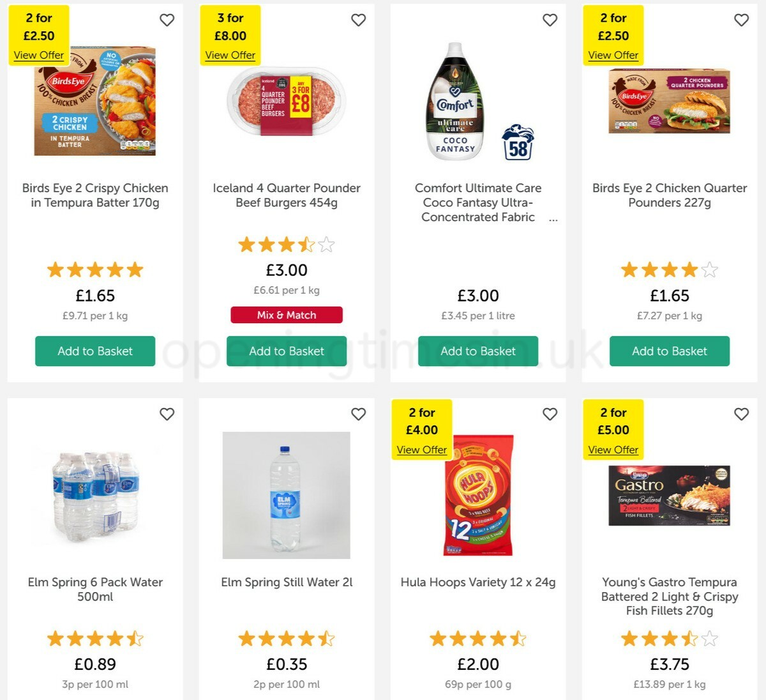Open the Birds Eye Crispy Chicken product title
The image size is (766, 700).
(94, 195)
